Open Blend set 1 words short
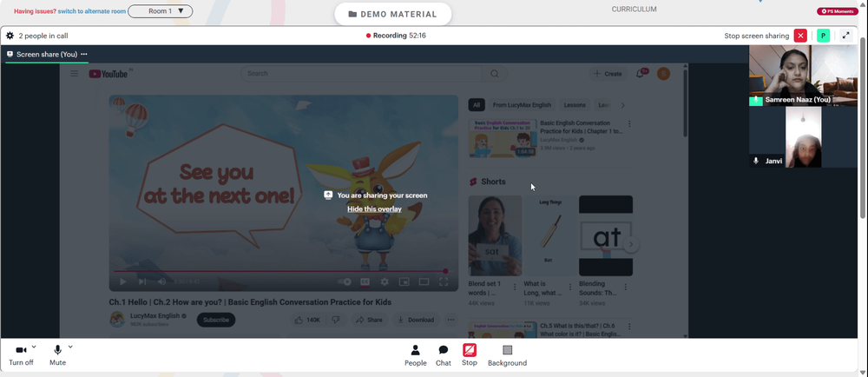 point(495,235)
